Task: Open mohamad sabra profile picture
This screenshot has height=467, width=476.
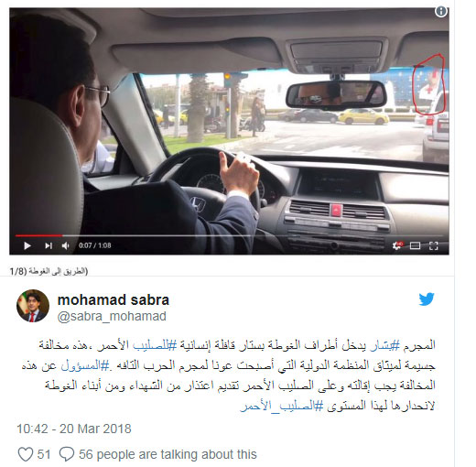Action: point(33,306)
